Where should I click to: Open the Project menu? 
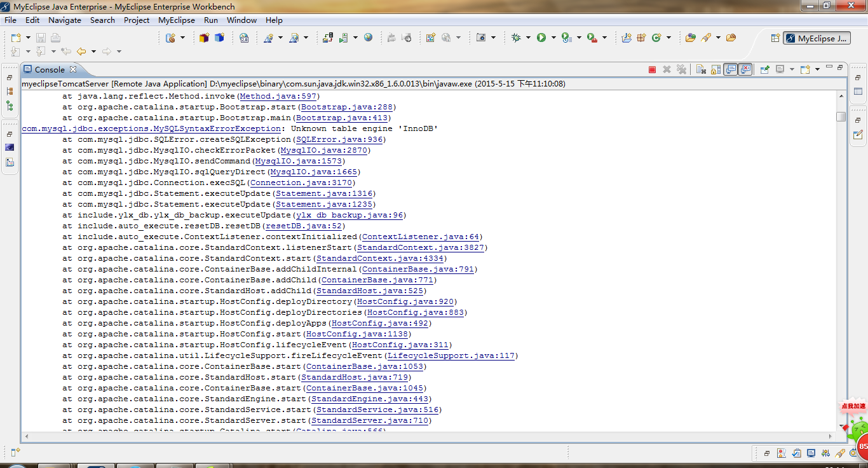click(x=137, y=20)
